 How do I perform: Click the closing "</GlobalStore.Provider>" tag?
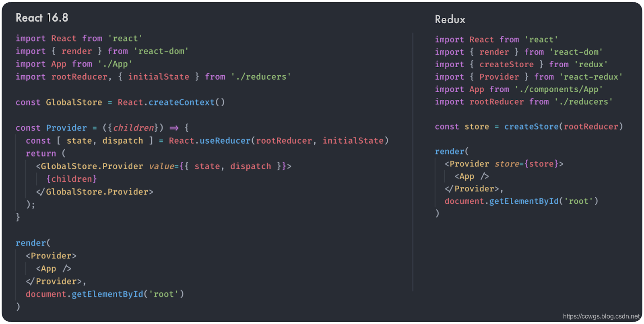95,192
